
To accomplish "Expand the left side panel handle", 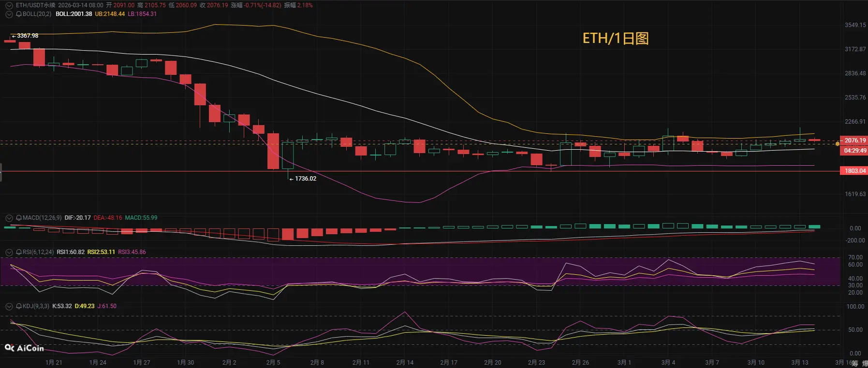I will tap(1, 172).
